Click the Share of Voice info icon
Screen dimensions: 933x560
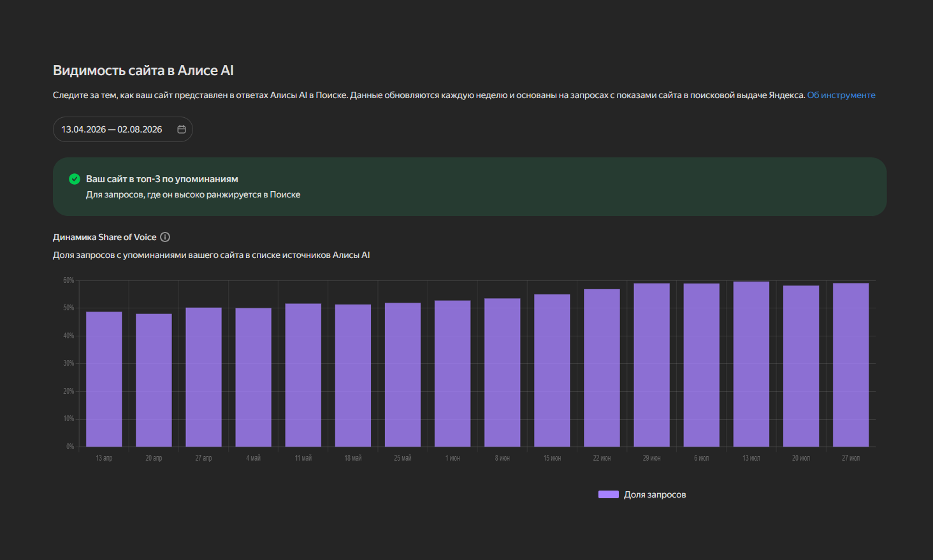tap(165, 237)
